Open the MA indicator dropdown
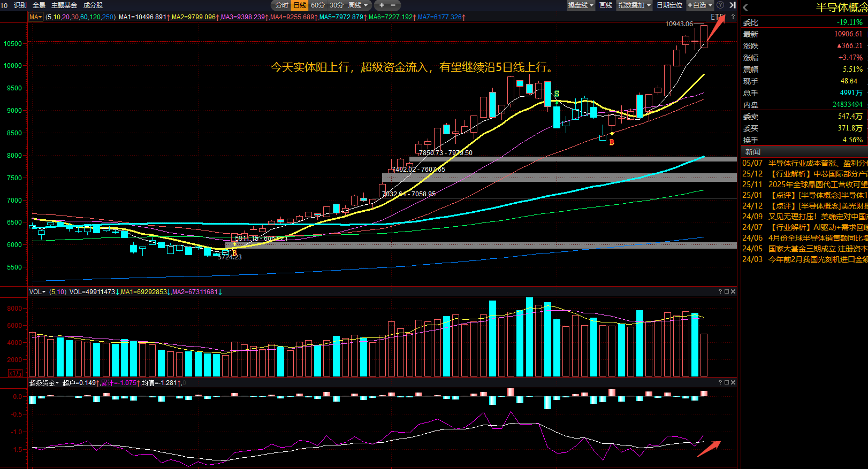Screen dimensions: 868x469 (35, 17)
